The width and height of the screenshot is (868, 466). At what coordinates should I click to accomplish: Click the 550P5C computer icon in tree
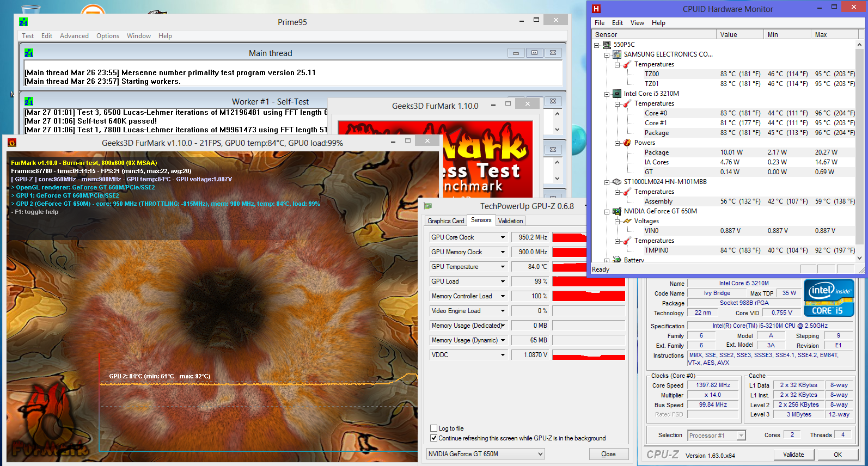coord(607,45)
